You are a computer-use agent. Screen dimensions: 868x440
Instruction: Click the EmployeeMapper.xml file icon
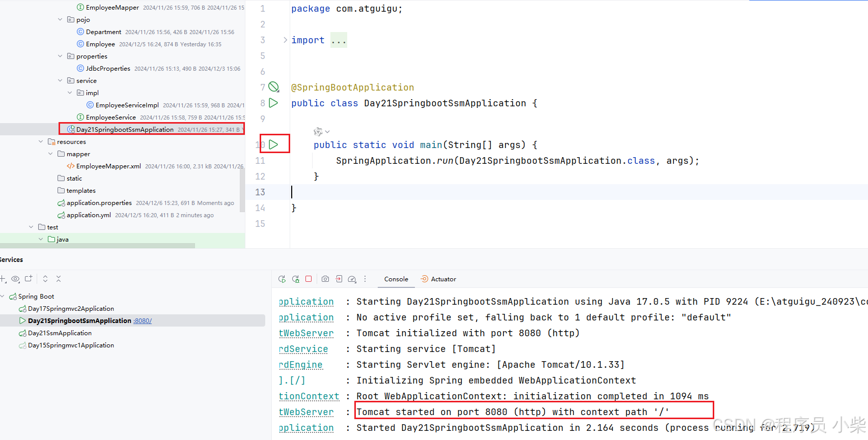71,166
